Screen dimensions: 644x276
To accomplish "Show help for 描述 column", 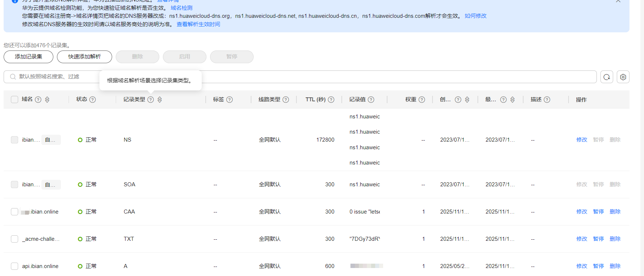I will 547,100.
